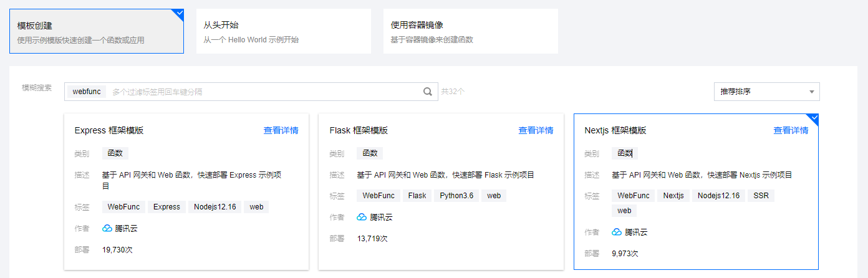Click 腾讯云 author name in Express card

[127, 229]
